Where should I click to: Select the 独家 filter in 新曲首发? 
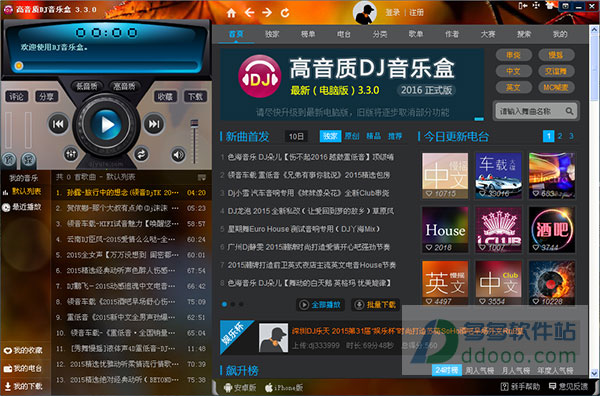click(x=330, y=136)
